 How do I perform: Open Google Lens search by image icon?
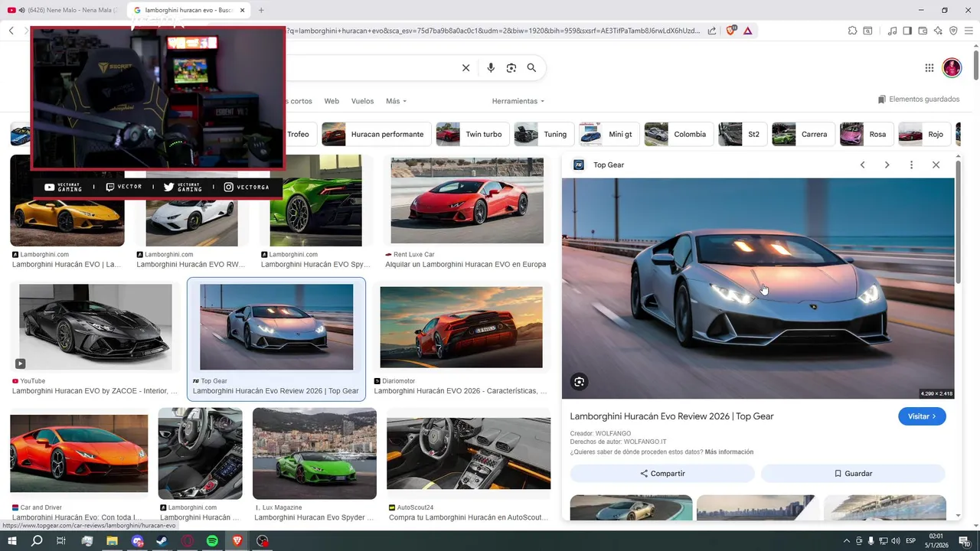(x=511, y=68)
